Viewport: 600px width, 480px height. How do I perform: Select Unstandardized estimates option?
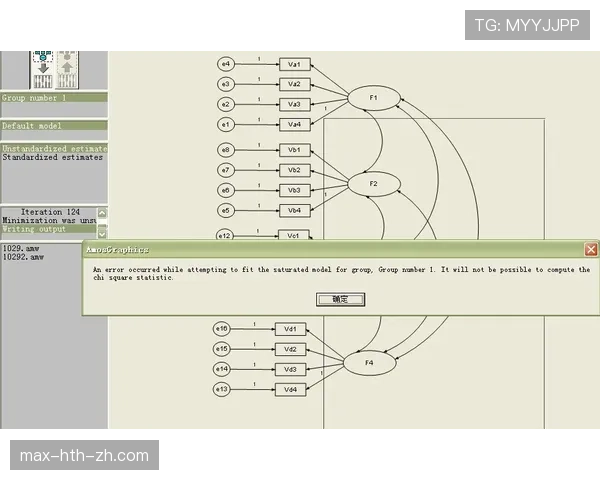click(x=54, y=149)
